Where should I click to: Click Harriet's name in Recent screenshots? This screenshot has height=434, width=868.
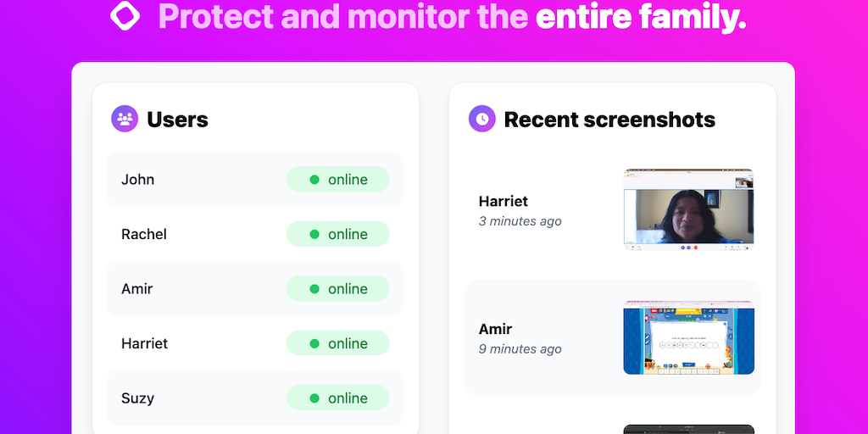pyautogui.click(x=504, y=201)
